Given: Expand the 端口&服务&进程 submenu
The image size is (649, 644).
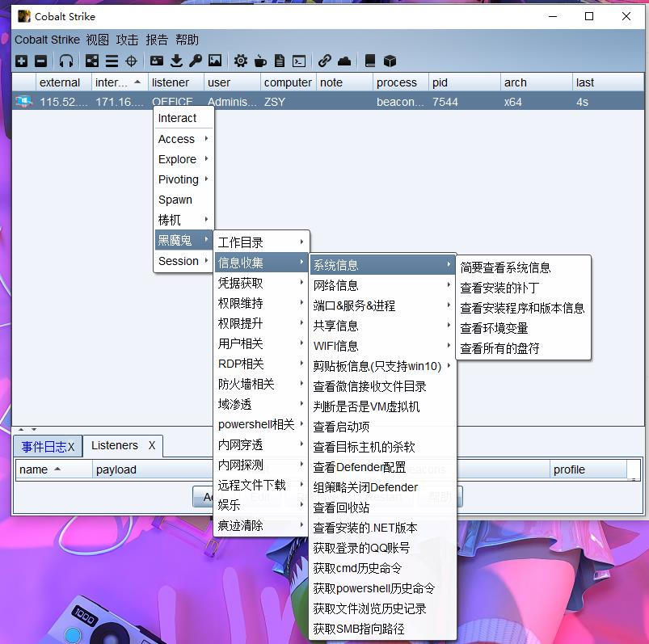Looking at the screenshot, I should tap(382, 305).
